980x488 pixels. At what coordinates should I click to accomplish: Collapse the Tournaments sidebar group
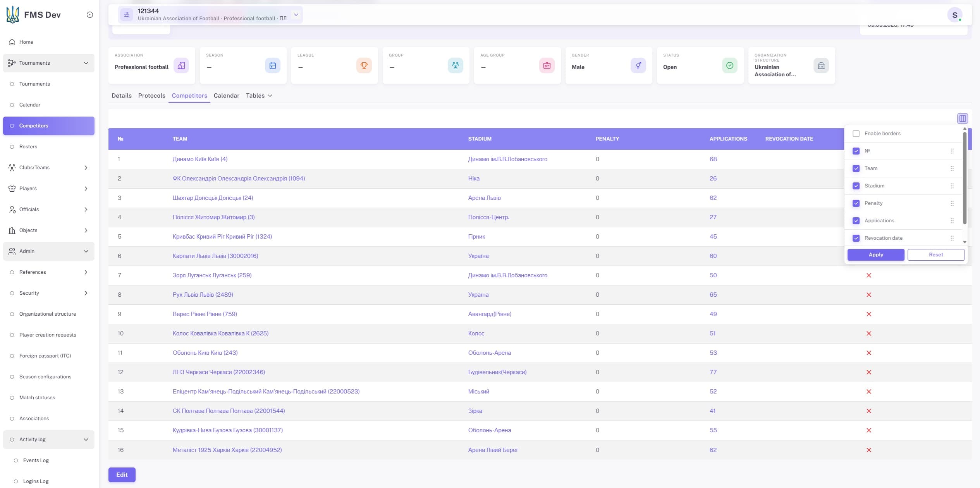click(49, 63)
